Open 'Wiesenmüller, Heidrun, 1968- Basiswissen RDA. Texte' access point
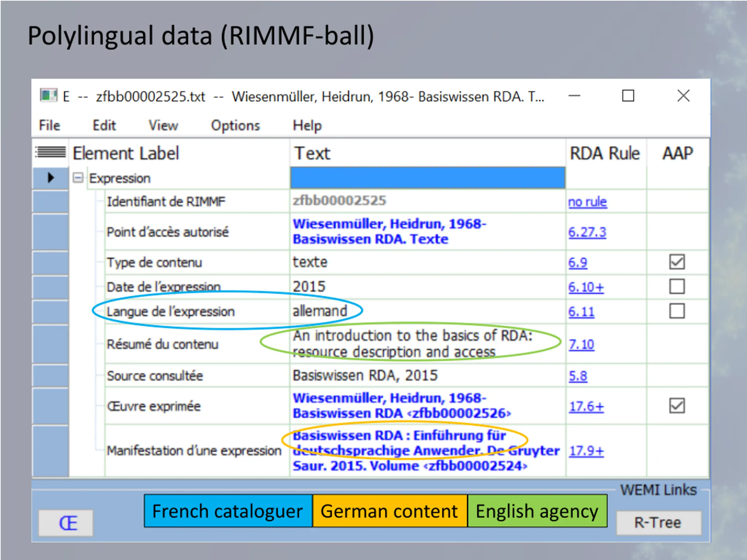Viewport: 747px width, 560px height. 389,231
